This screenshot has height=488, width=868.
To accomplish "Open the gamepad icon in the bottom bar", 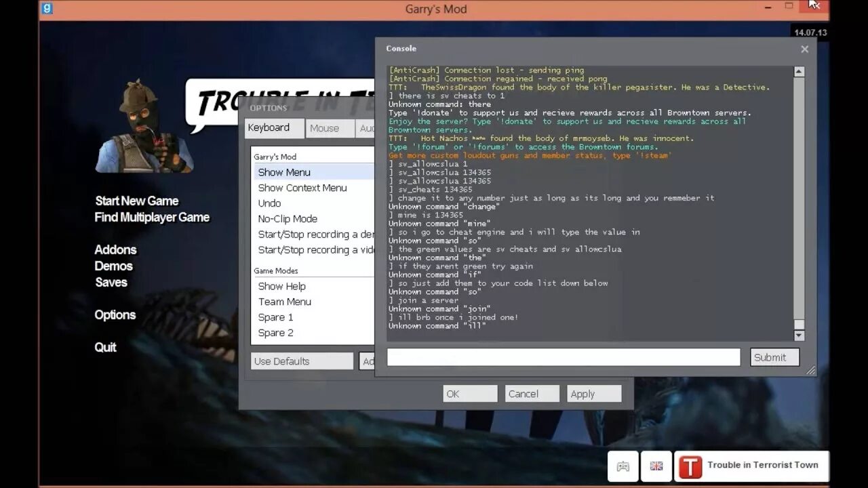I will (623, 466).
